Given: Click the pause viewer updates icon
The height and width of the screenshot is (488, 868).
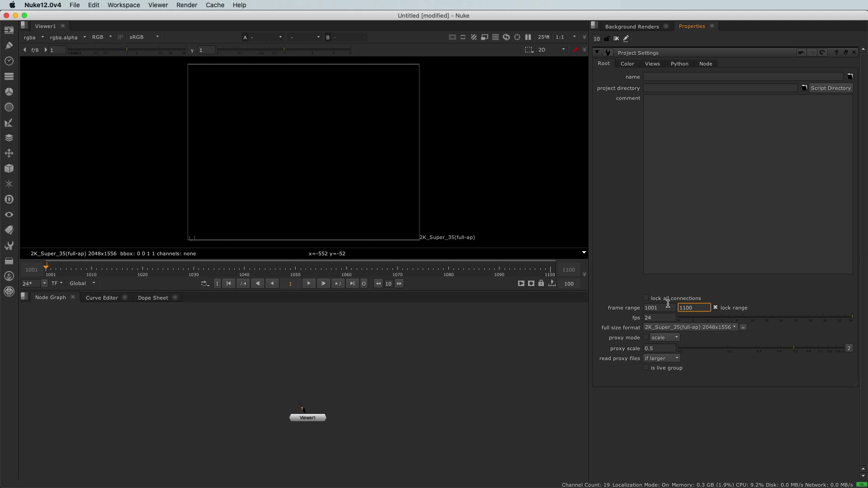Looking at the screenshot, I should pos(528,37).
